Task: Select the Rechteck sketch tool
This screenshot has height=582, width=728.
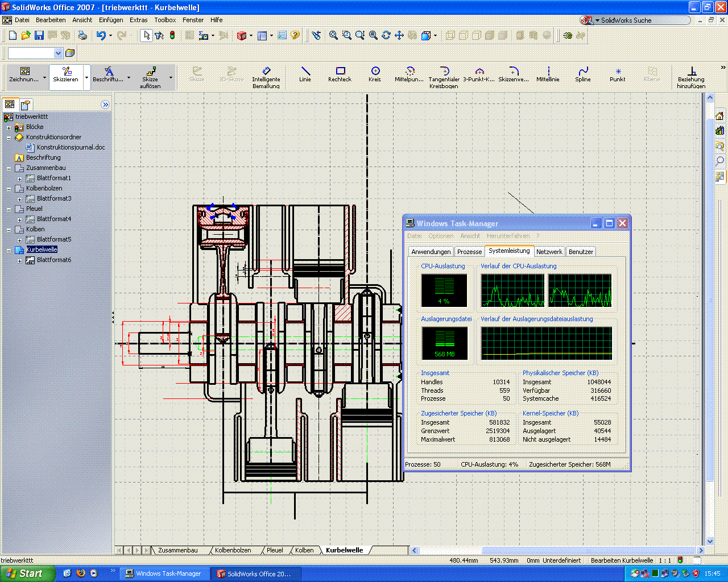Action: pos(340,74)
